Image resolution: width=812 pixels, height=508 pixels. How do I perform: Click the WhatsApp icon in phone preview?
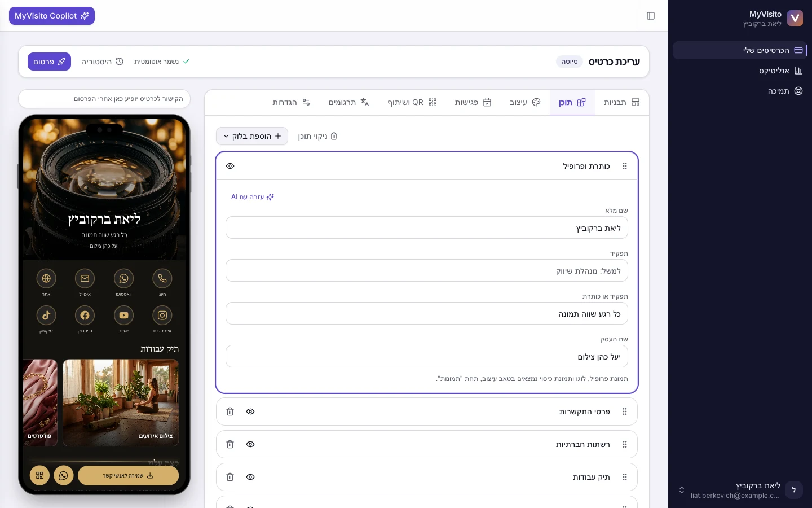click(x=123, y=278)
